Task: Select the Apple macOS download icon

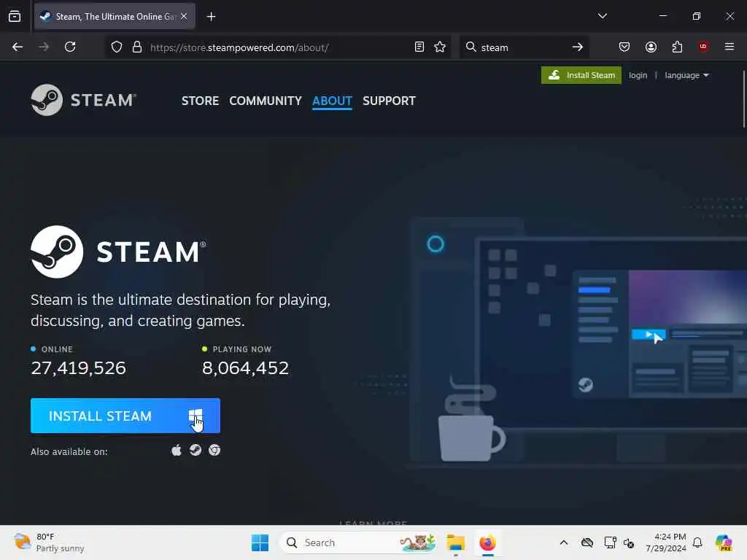Action: pos(177,450)
